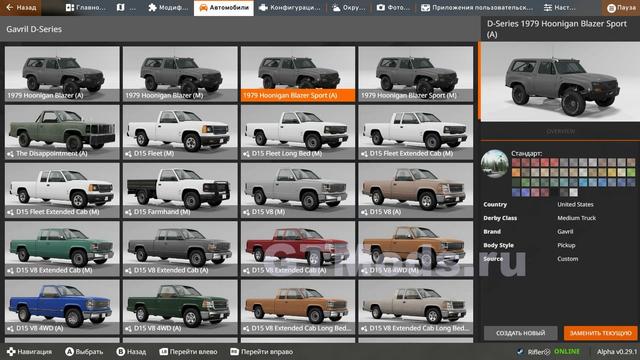This screenshot has height=360, width=640.
Task: Click the Rifler account status icon
Action: 520,351
